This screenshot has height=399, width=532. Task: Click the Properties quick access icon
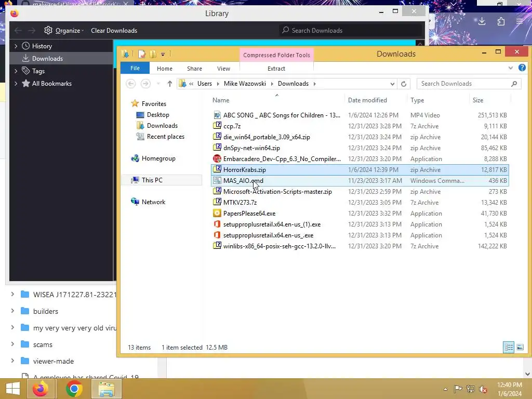(142, 54)
